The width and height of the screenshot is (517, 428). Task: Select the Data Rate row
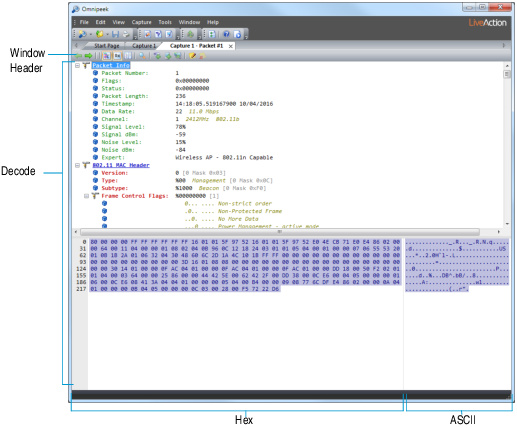[x=156, y=111]
